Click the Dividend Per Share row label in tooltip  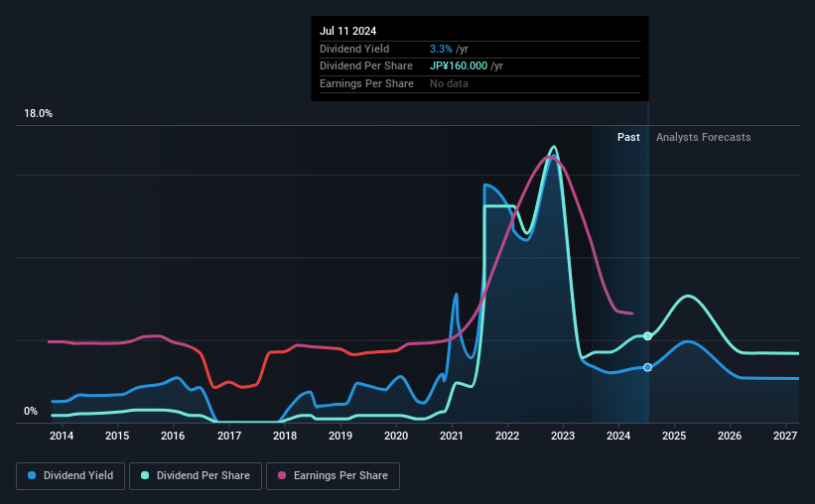point(366,66)
